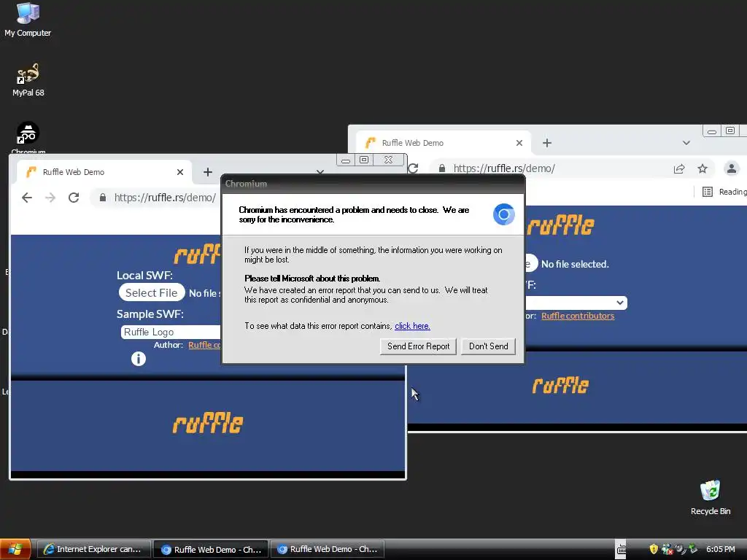Focus address bar URL in rear window
747x560 pixels.
(504, 168)
